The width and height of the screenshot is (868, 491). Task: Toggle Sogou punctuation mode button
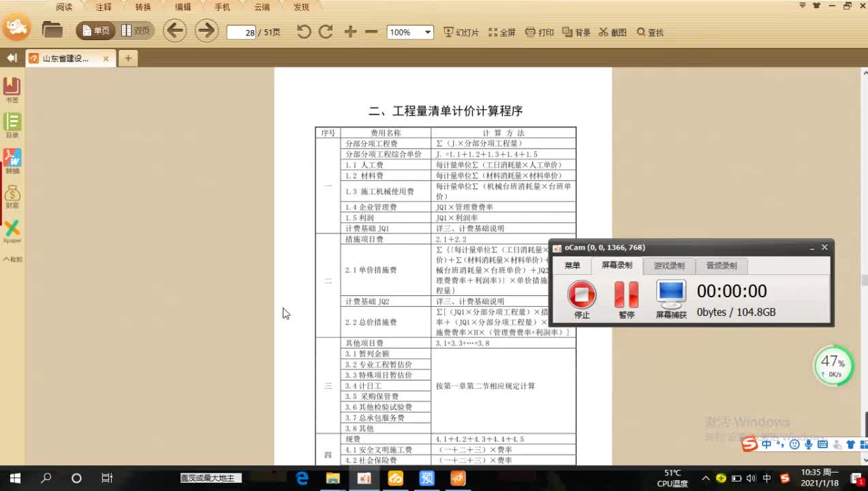click(781, 445)
